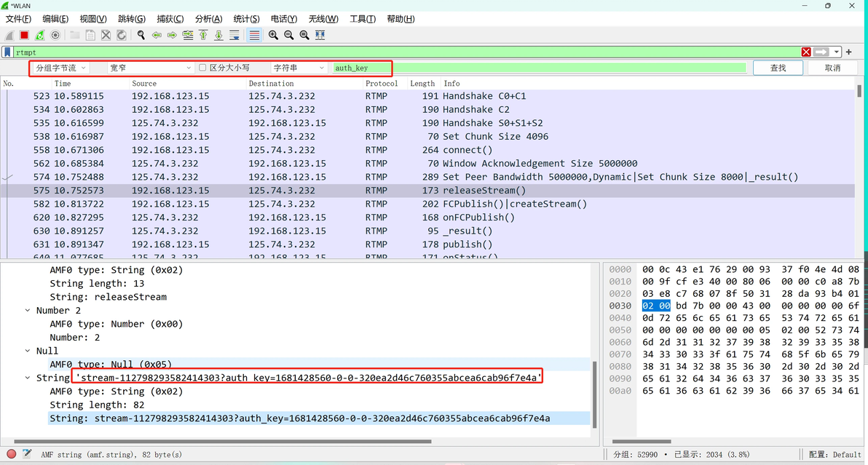
Task: Add a filter button with the plus icon
Action: [848, 52]
